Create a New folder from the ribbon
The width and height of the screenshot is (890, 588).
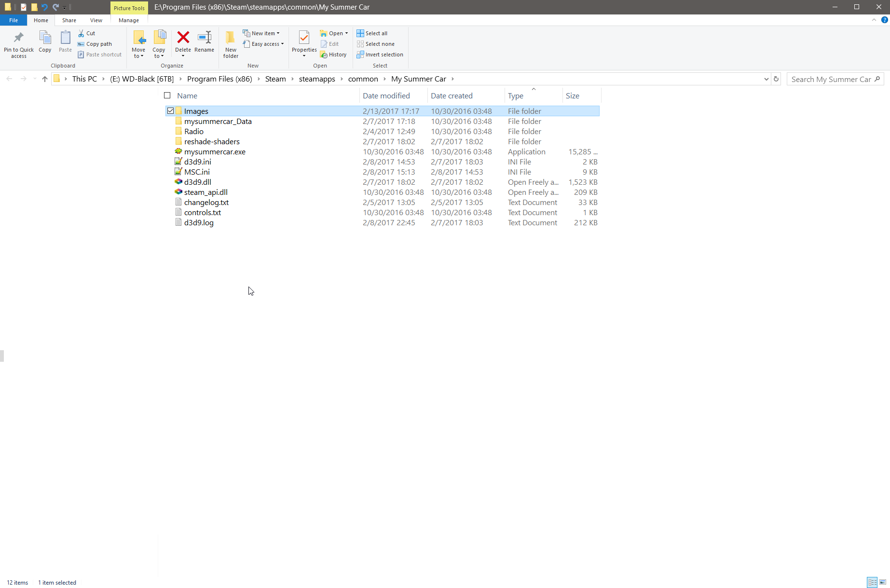pyautogui.click(x=231, y=43)
